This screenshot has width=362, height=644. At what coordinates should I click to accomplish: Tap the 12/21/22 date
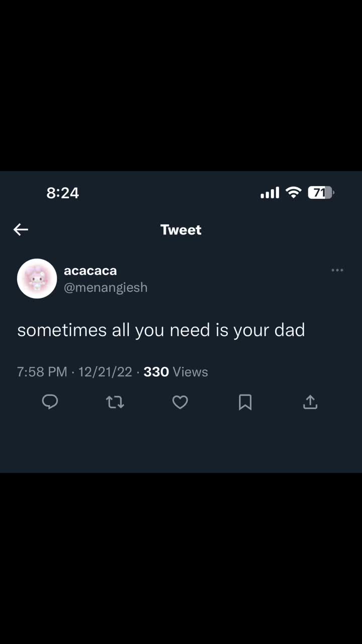pos(105,372)
